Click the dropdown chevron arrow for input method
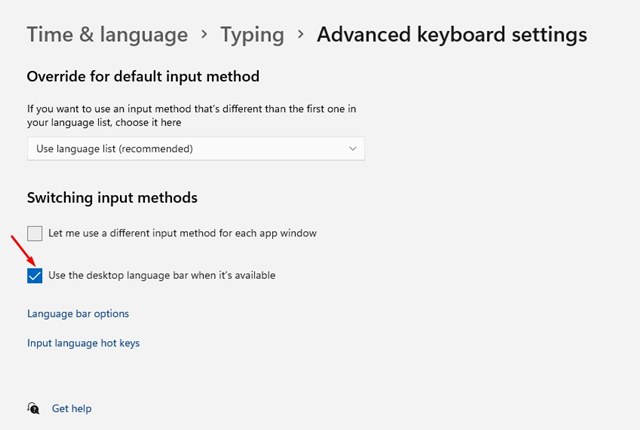 tap(353, 149)
